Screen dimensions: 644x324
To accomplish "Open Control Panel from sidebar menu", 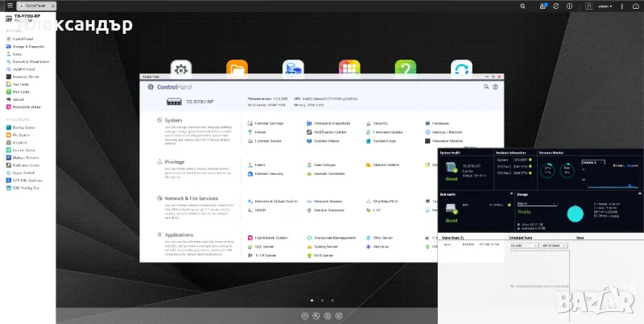I will point(19,39).
